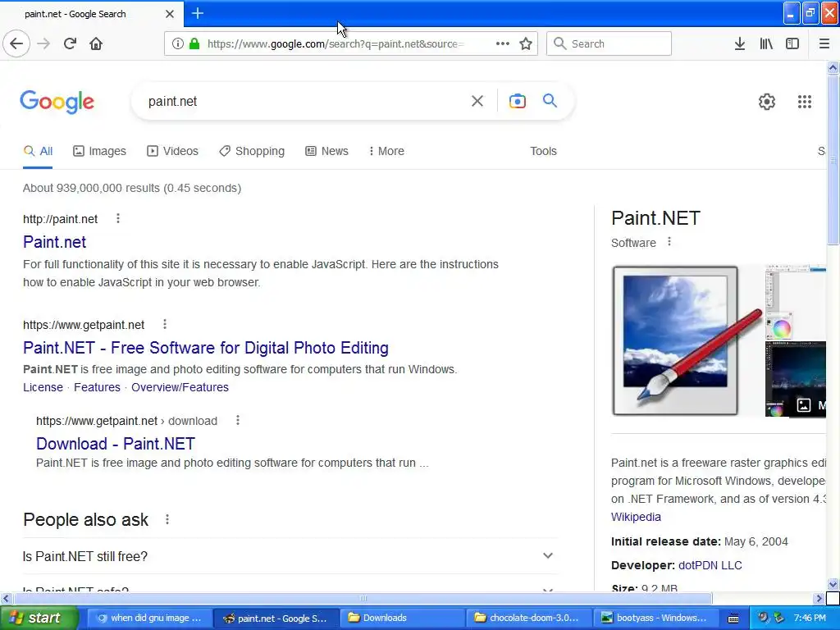Switch to Downloads folder taskbar window

[x=402, y=619]
